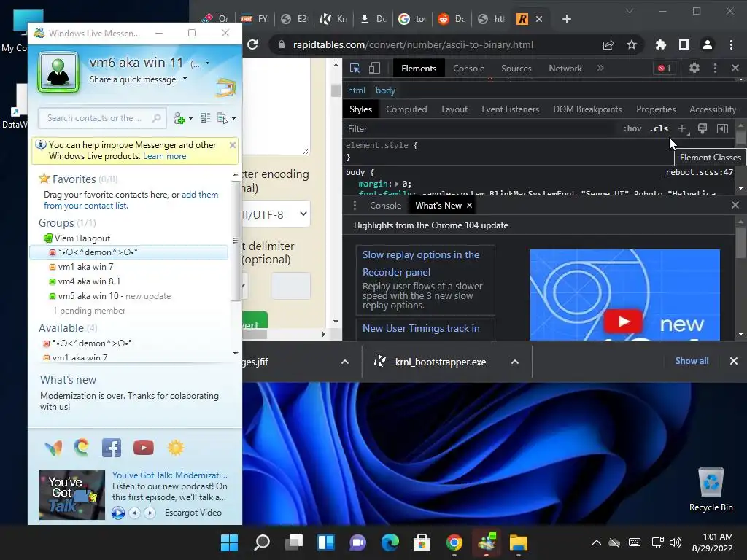Click the Styles Filter input field

coord(481,128)
